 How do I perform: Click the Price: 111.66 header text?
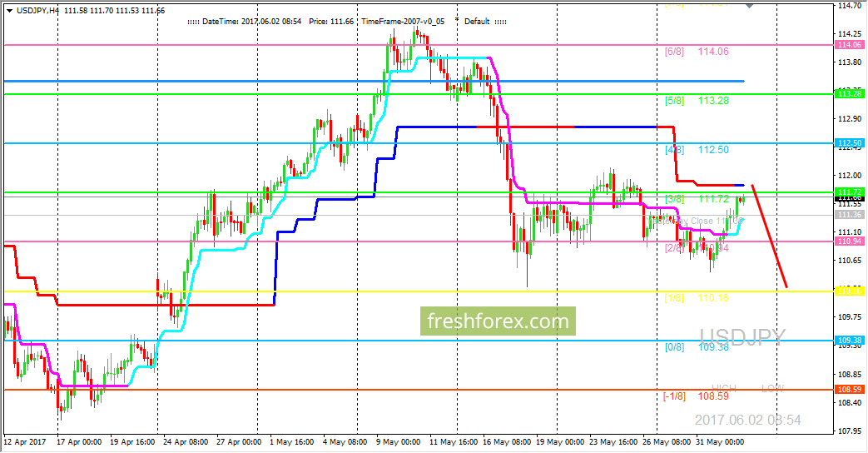click(331, 22)
